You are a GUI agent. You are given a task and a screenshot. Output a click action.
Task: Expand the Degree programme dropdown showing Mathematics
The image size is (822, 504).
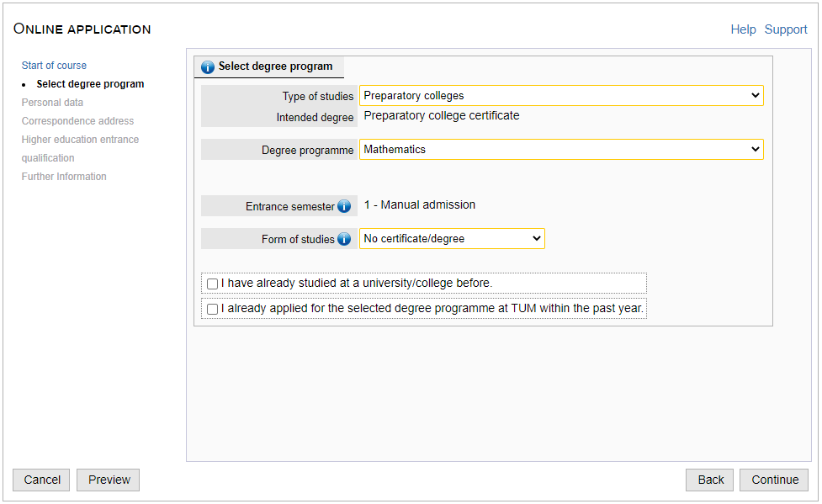coord(561,150)
